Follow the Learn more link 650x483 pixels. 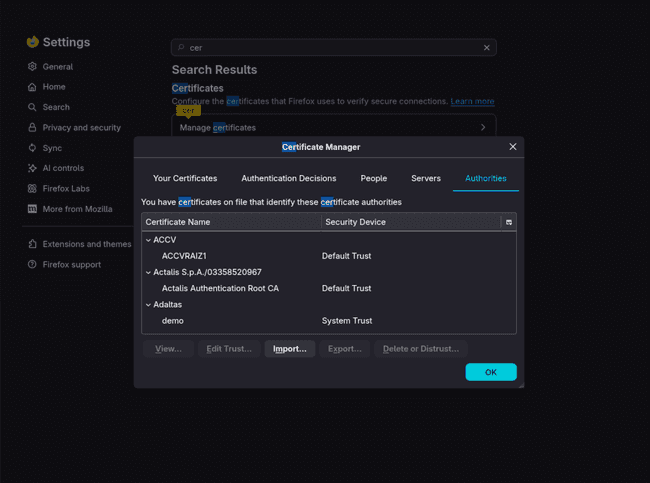pyautogui.click(x=472, y=101)
